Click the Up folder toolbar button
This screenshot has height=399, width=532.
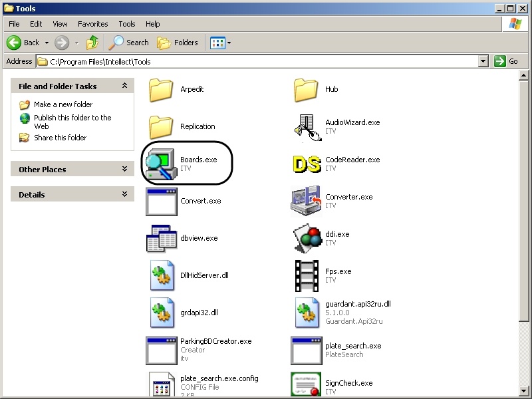click(x=92, y=43)
